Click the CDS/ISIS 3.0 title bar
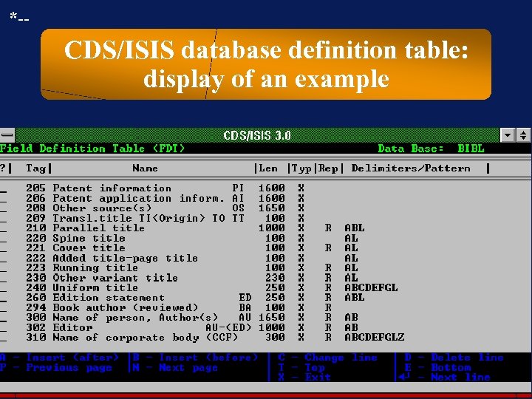532x399 pixels. coord(257,135)
